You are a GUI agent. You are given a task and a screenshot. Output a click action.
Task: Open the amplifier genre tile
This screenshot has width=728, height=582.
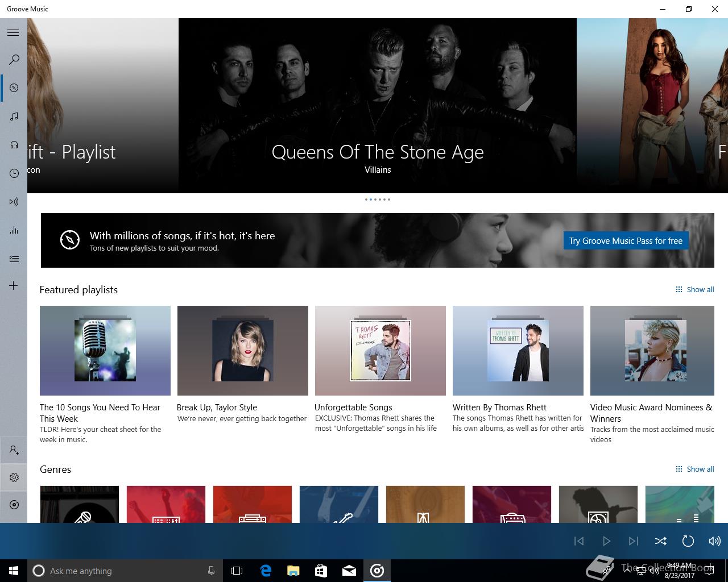[512, 504]
